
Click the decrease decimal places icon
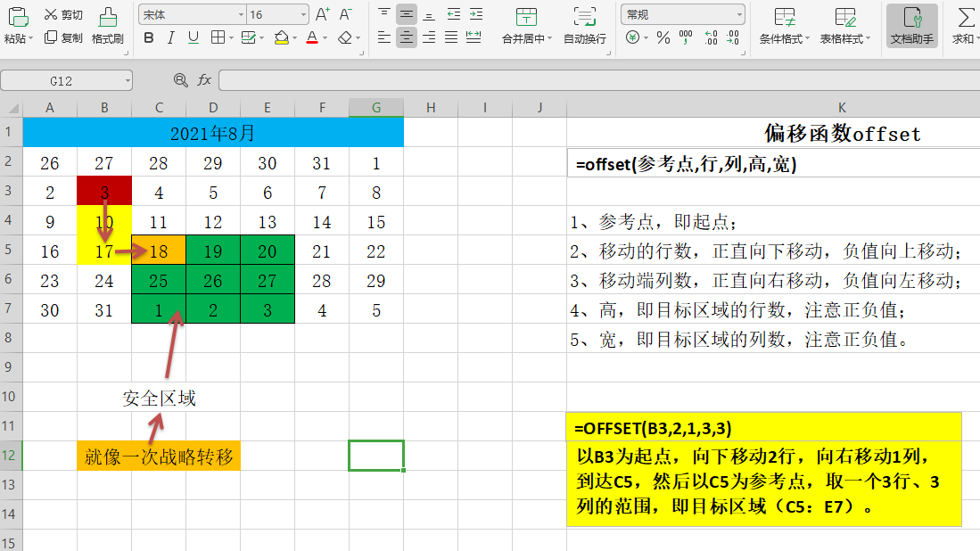coord(732,38)
